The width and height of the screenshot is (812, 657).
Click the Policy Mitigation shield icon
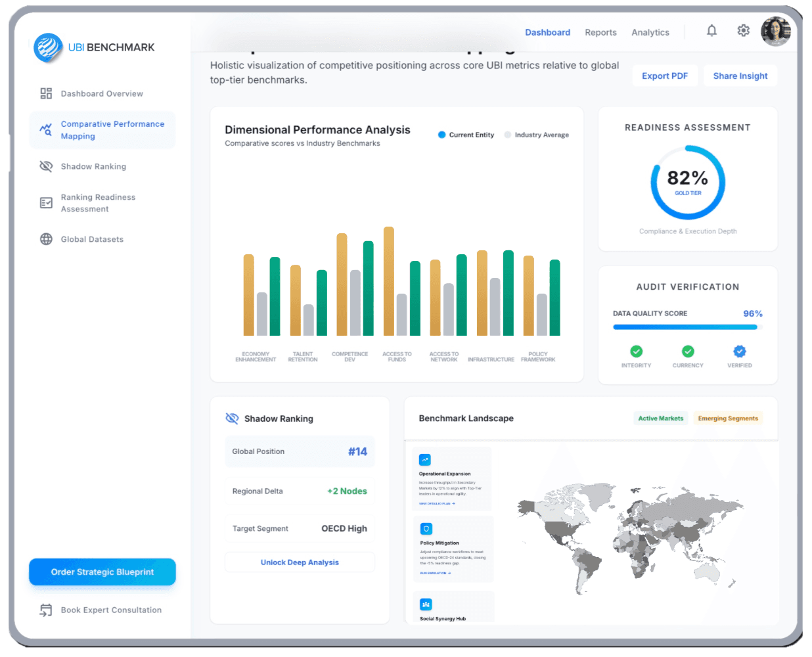coord(426,528)
